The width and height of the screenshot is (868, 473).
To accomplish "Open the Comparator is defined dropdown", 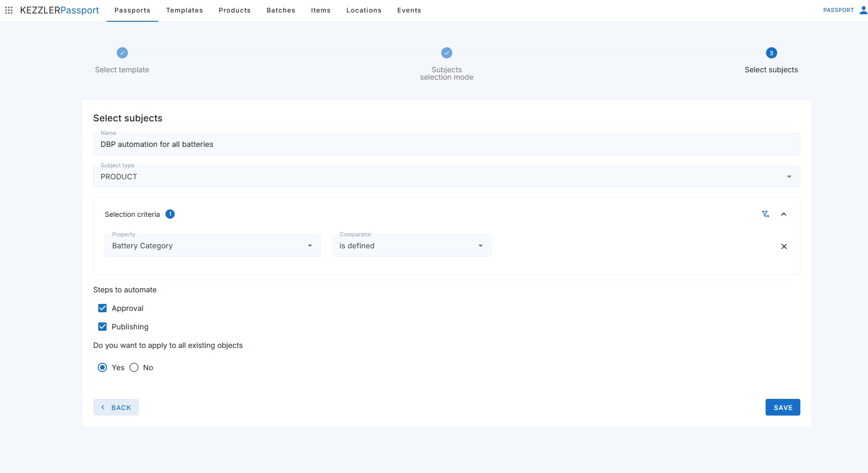I will click(412, 246).
